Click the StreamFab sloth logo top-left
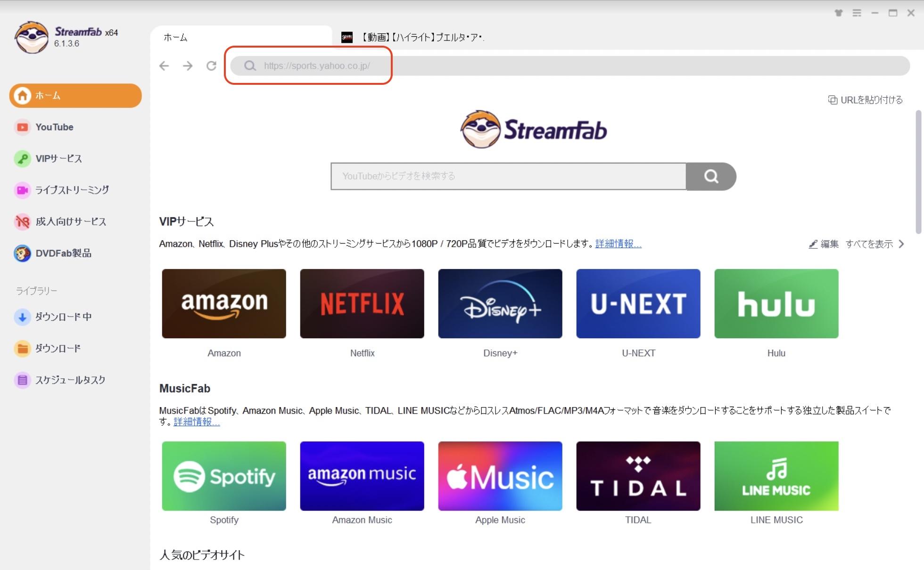 (x=32, y=37)
